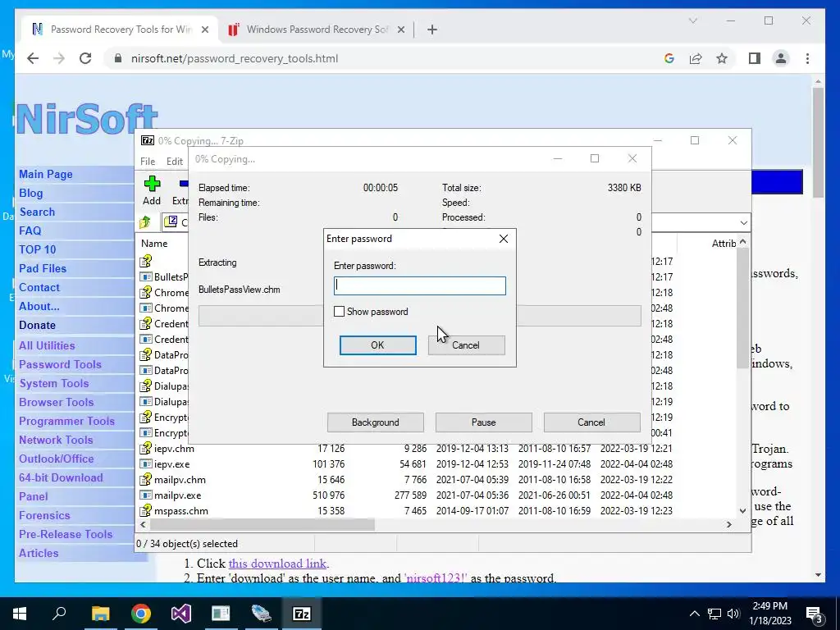
Task: Click the Google icon in address bar
Action: (x=669, y=58)
